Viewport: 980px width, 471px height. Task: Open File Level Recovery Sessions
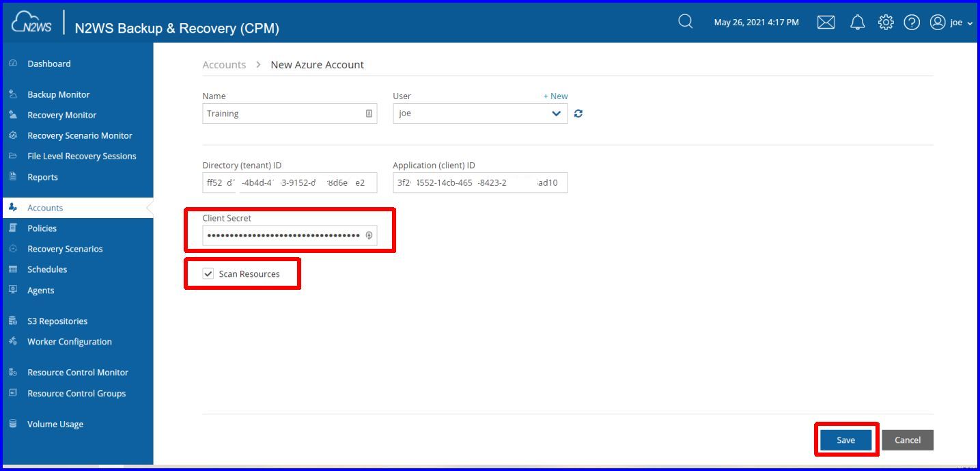coord(82,156)
